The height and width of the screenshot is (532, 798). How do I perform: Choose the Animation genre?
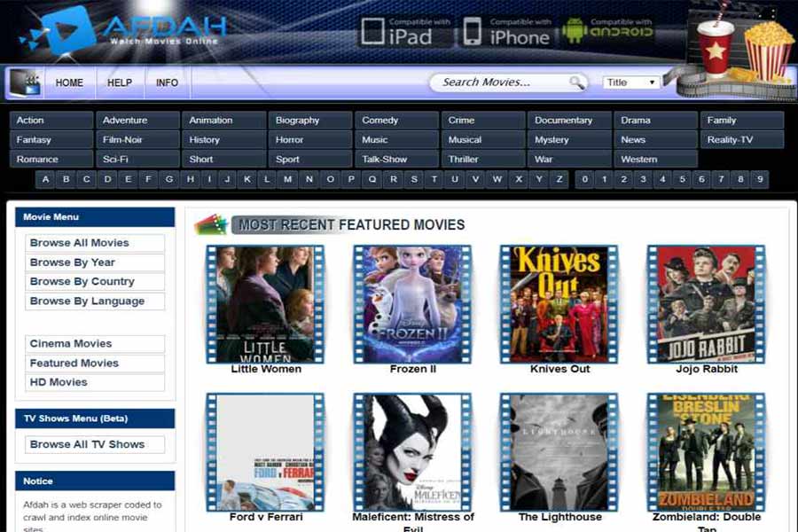(x=224, y=121)
